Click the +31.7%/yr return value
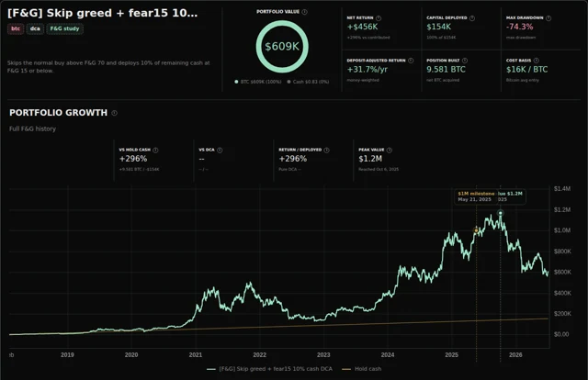The height and width of the screenshot is (380, 588). pos(367,70)
